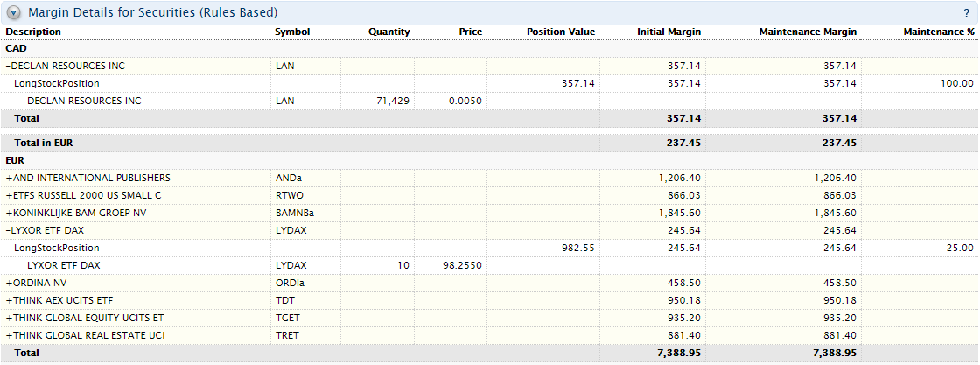The width and height of the screenshot is (980, 365).
Task: Select price value 0.0050
Action: pyautogui.click(x=465, y=101)
